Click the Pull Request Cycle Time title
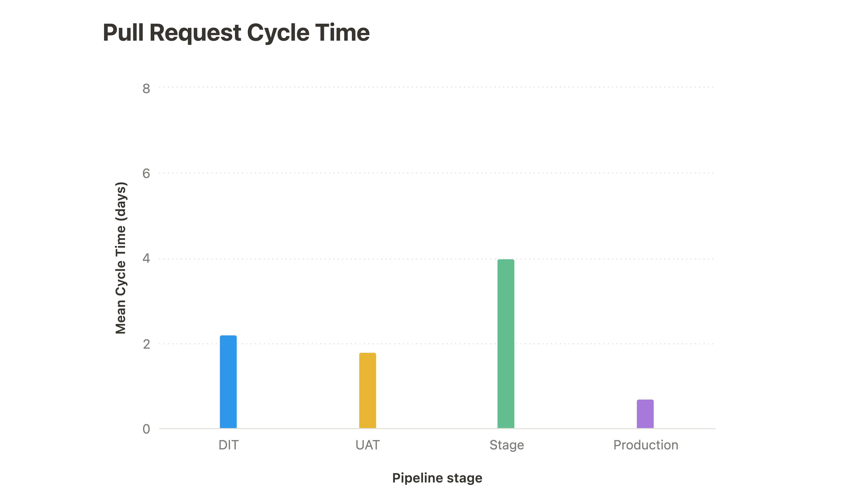The width and height of the screenshot is (842, 504). [x=236, y=33]
